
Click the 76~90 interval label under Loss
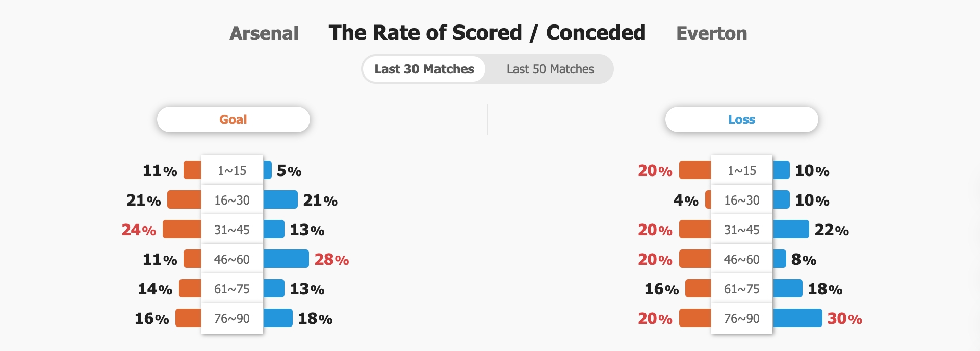(742, 318)
